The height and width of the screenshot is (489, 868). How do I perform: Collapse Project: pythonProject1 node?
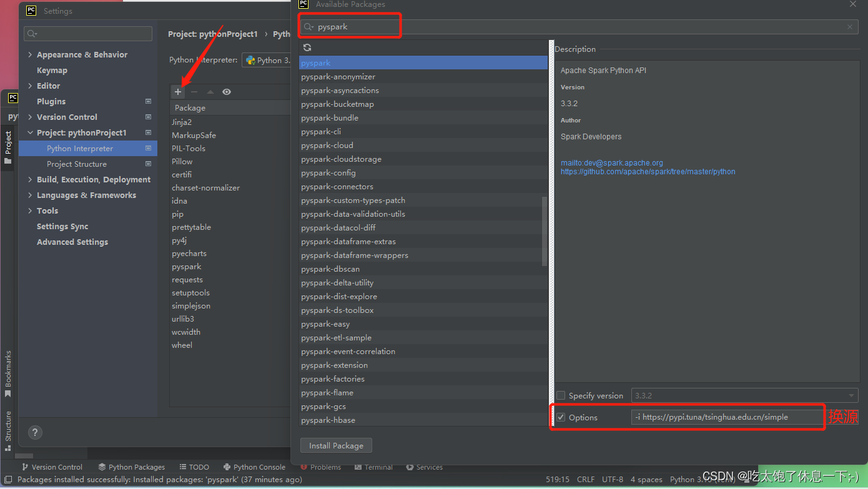[30, 133]
